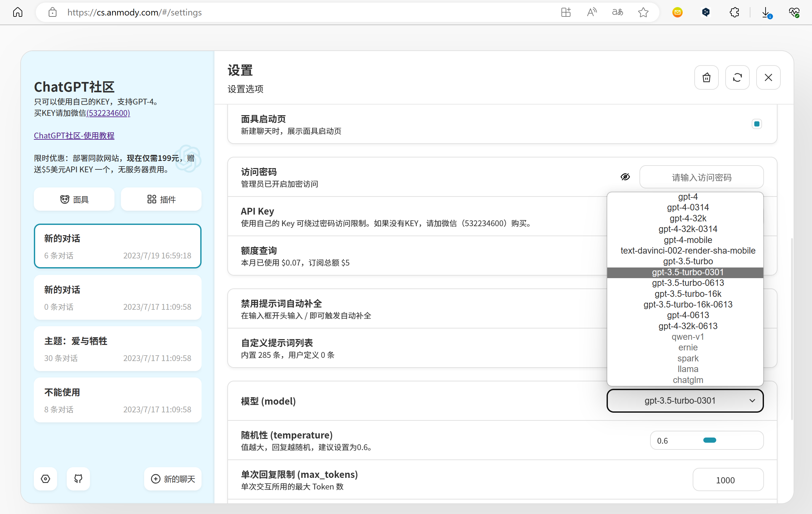Click the API Key setting title
812x514 pixels.
tap(257, 211)
